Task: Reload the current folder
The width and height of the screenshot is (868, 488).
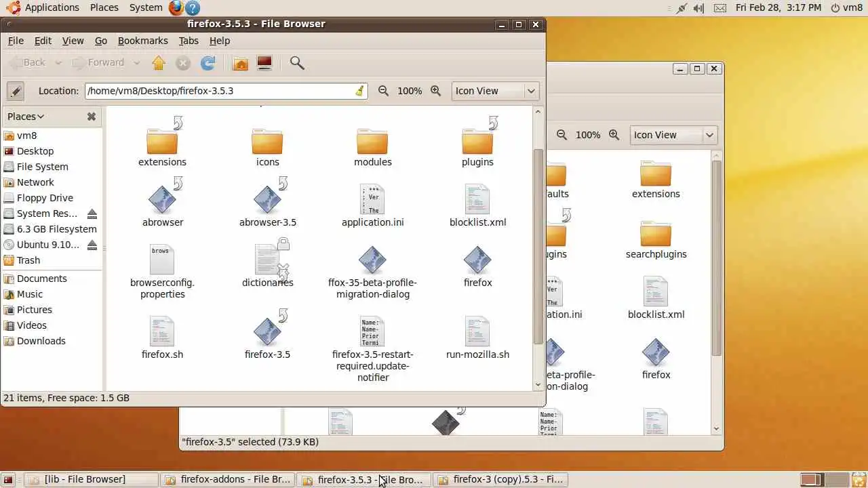Action: pos(208,63)
